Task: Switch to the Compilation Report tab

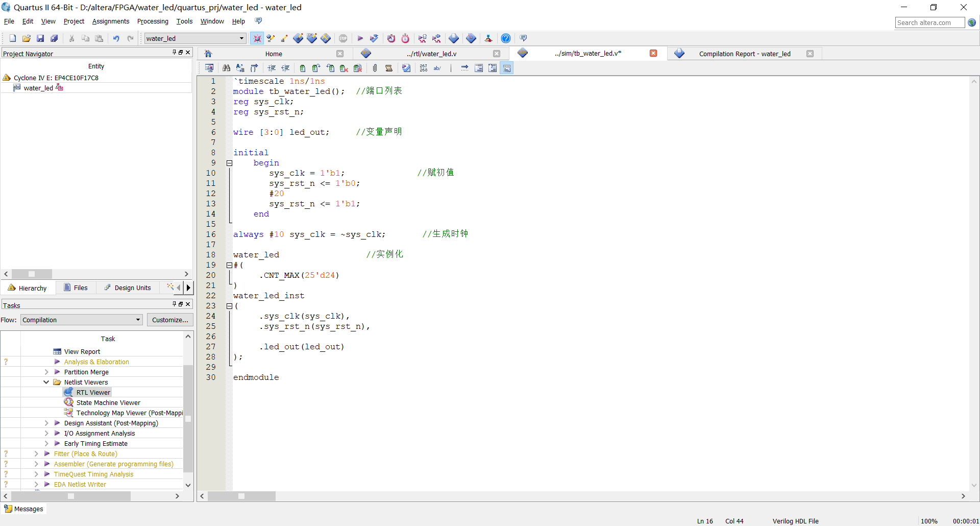Action: (745, 54)
